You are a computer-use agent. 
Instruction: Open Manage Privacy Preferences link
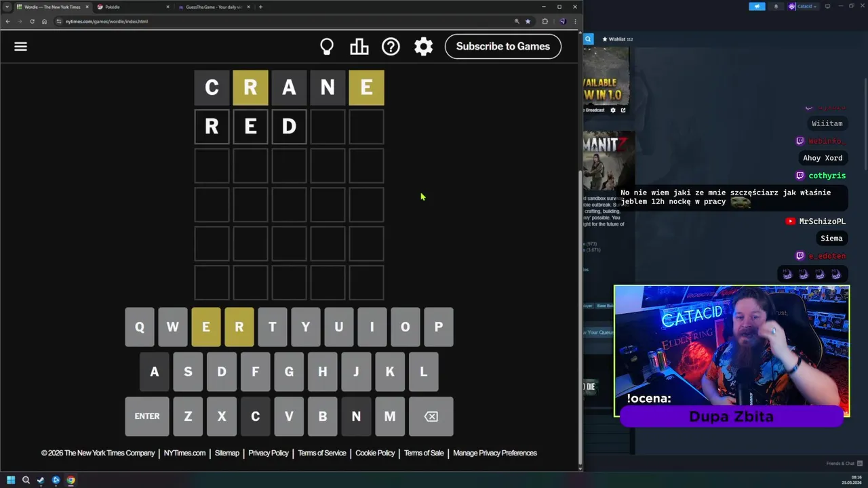(x=495, y=453)
